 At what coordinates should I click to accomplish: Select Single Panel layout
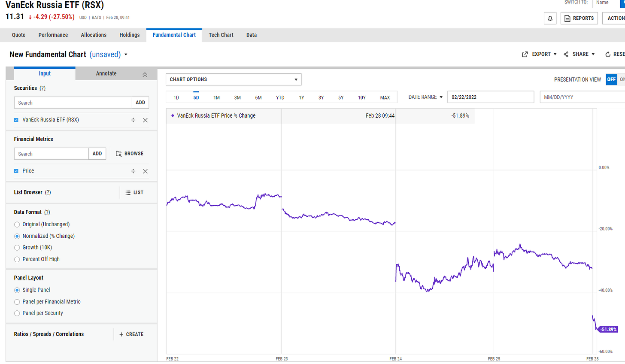tap(17, 290)
